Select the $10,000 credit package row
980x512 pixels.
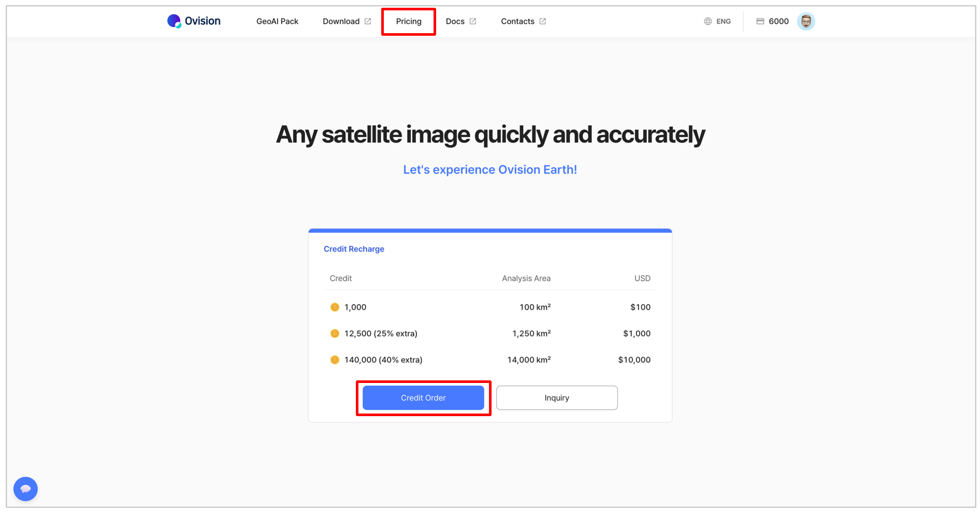pyautogui.click(x=489, y=360)
